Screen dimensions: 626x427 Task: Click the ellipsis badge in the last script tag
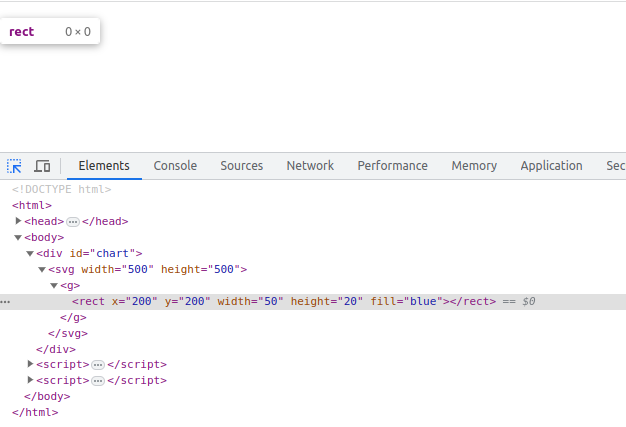[98, 381]
